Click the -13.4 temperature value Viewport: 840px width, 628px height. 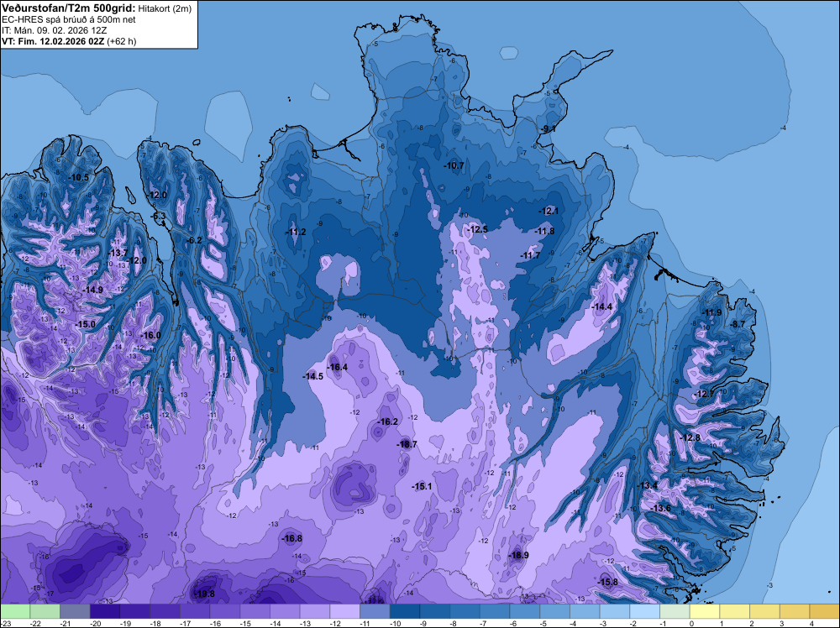click(647, 485)
